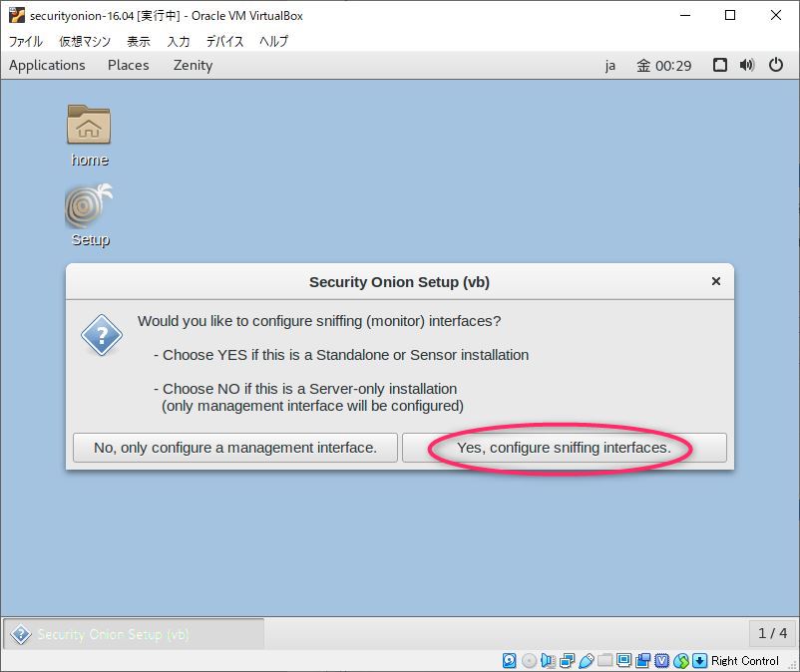Click the VirtualBox window title icon
The height and width of the screenshot is (672, 800).
(16, 15)
